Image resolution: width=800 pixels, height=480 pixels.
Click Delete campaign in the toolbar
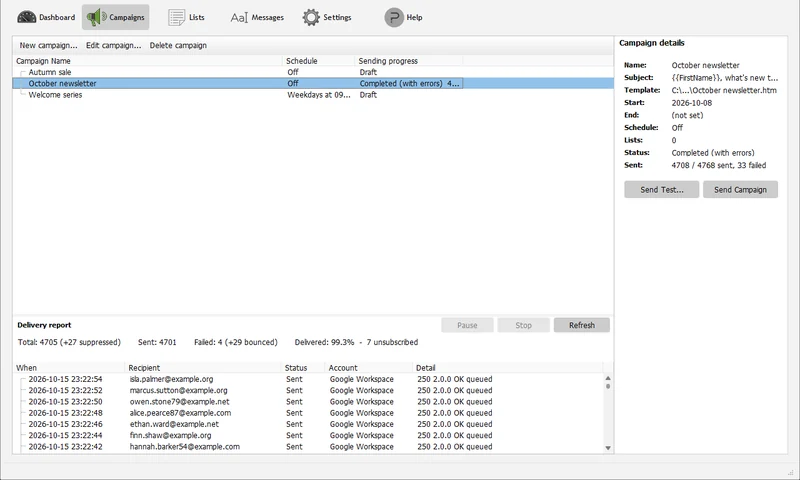pyautogui.click(x=178, y=45)
